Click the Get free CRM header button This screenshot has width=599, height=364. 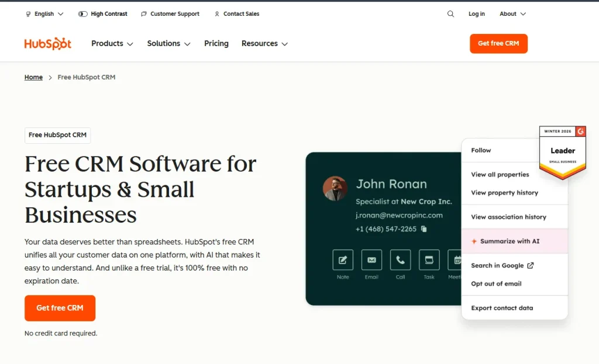point(498,44)
